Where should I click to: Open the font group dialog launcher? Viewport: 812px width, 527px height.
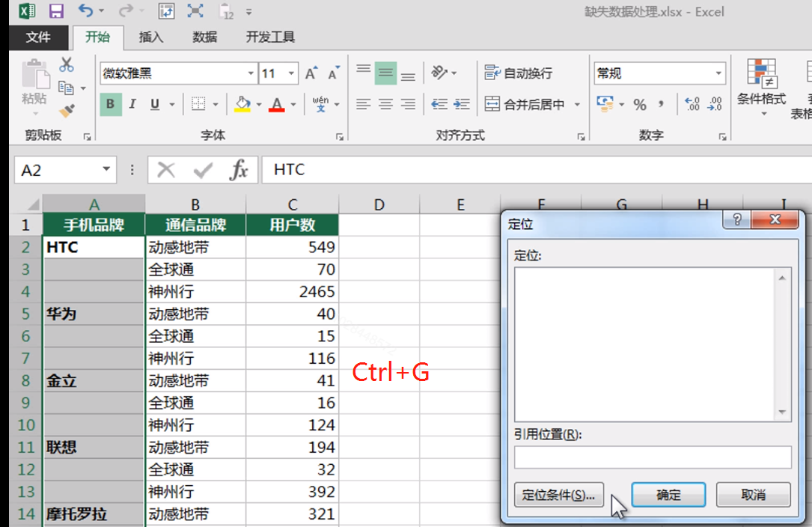click(340, 137)
